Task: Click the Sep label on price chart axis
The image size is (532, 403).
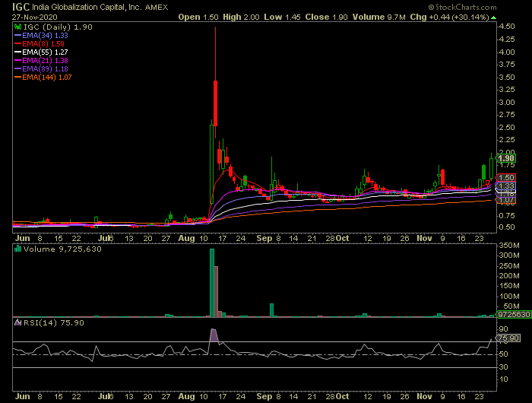Action: pyautogui.click(x=264, y=238)
